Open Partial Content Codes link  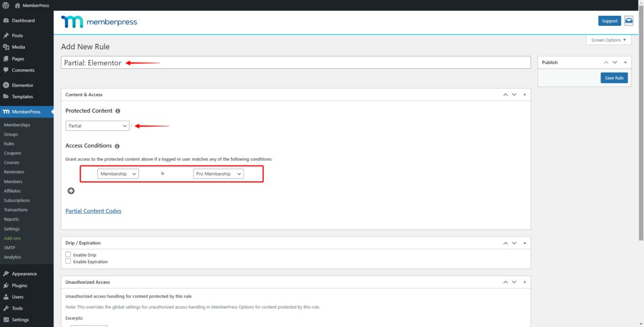(93, 211)
